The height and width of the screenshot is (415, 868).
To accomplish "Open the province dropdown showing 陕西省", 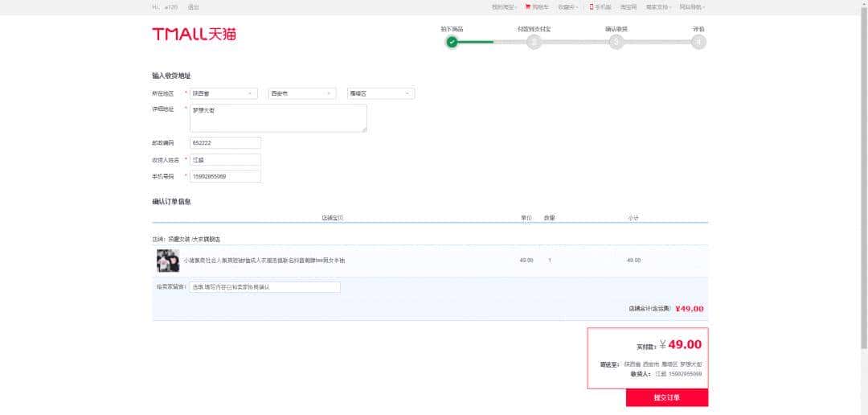I will click(x=223, y=93).
